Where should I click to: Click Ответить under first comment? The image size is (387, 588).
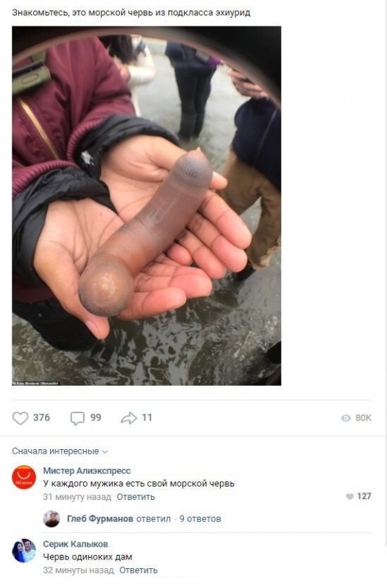pos(135,497)
